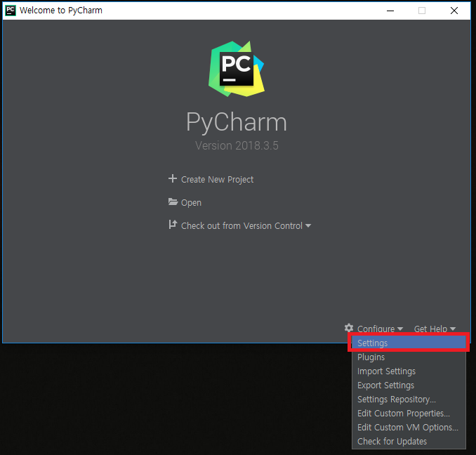
Task: Choose Edit Custom Properties... entry
Action: coord(409,413)
